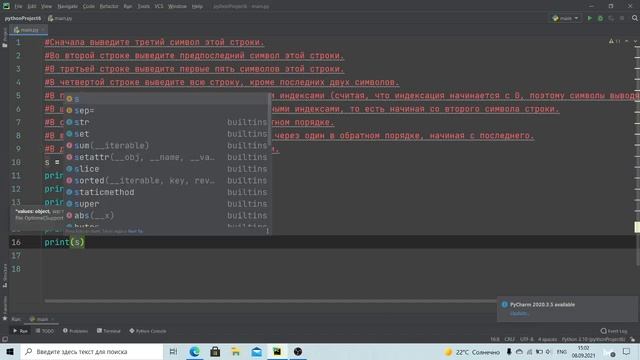Open Search Everywhere magnifier in top toolbar

pos(635,18)
